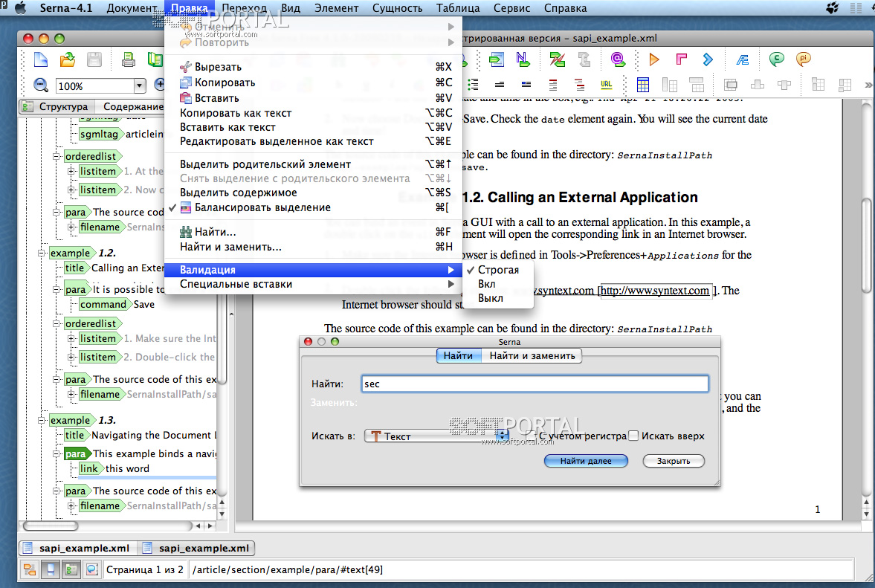Toggle 'Балансировать выделение' menu option
The height and width of the screenshot is (588, 875).
313,207
